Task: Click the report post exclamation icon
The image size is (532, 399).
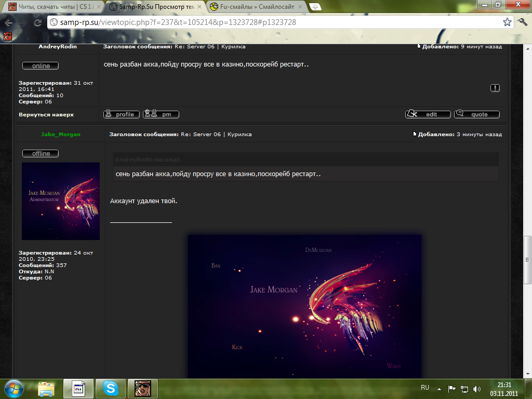Action: click(x=495, y=88)
